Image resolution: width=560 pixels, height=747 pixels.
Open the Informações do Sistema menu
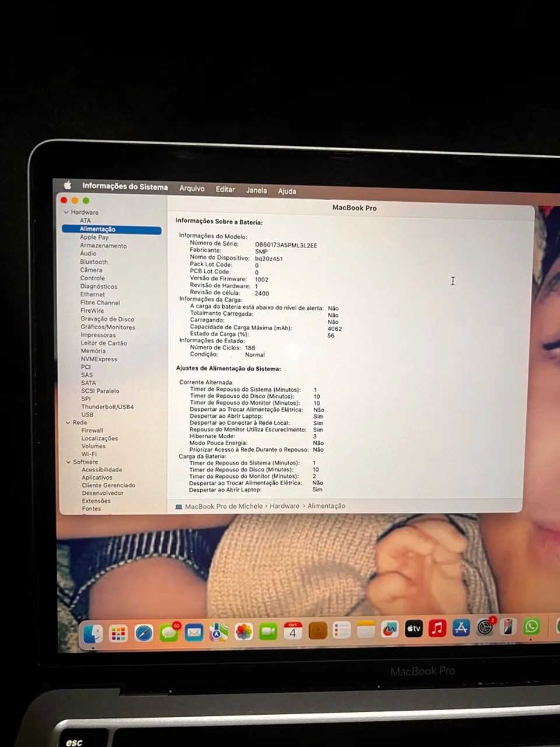pos(125,187)
